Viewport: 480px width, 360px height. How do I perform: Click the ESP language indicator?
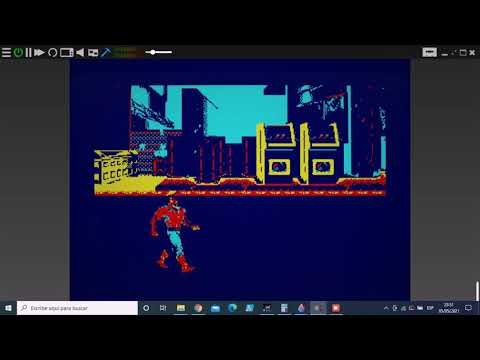coord(430,308)
